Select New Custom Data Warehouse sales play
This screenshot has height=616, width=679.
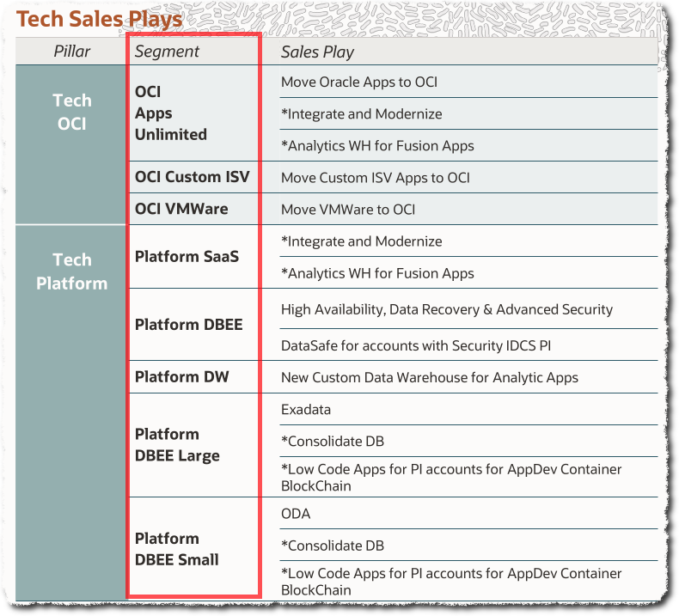tap(429, 377)
